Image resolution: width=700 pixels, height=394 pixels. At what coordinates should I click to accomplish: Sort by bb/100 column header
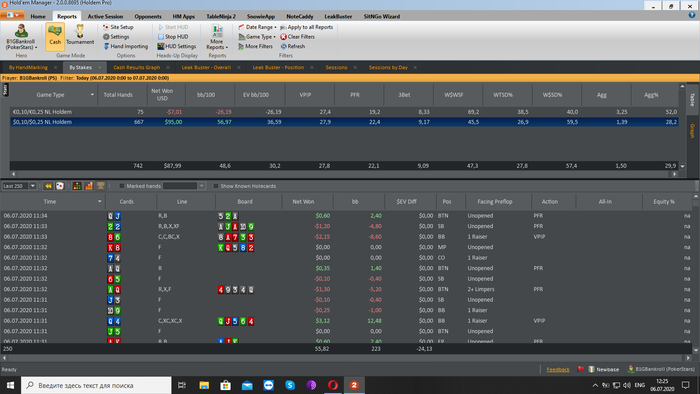206,95
